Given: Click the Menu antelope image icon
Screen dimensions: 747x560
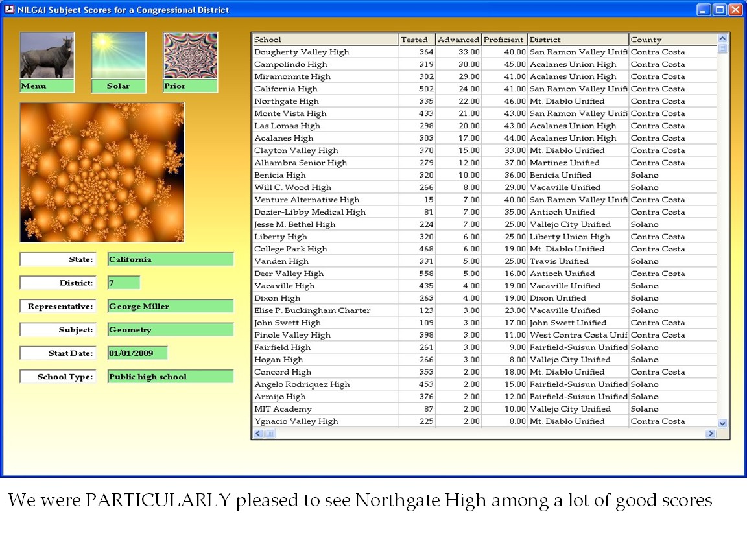Looking at the screenshot, I should (47, 56).
